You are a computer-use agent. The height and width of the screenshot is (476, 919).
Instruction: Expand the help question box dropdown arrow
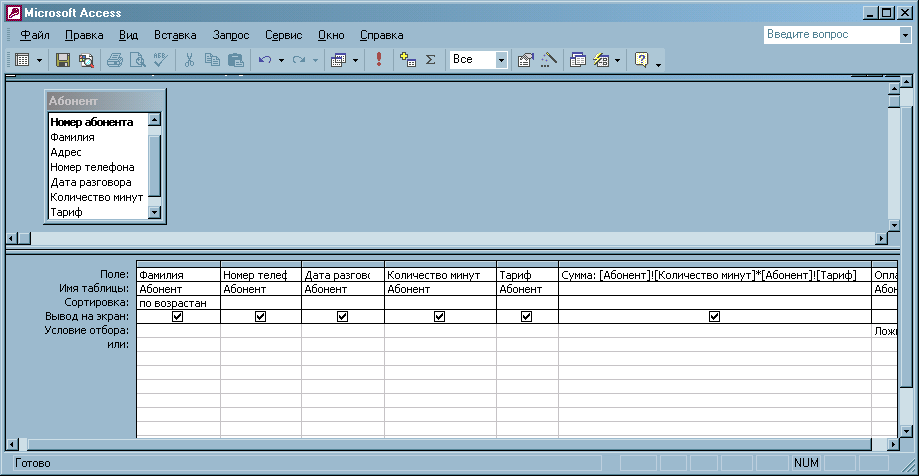(x=904, y=35)
